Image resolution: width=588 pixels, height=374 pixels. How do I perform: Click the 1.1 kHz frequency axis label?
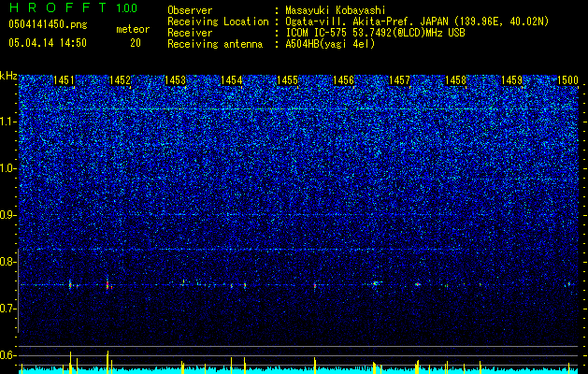click(8, 122)
